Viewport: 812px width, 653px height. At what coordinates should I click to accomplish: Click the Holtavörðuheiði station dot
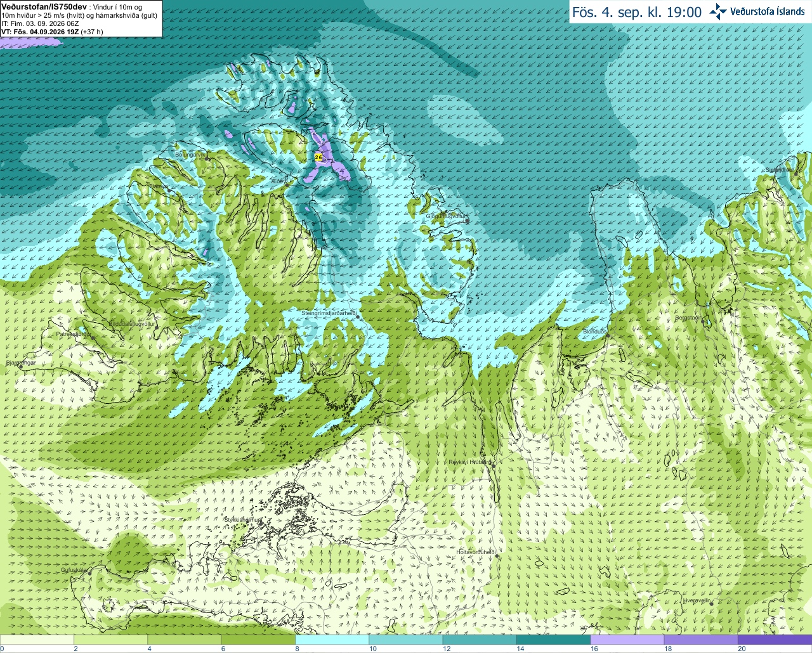pyautogui.click(x=497, y=556)
